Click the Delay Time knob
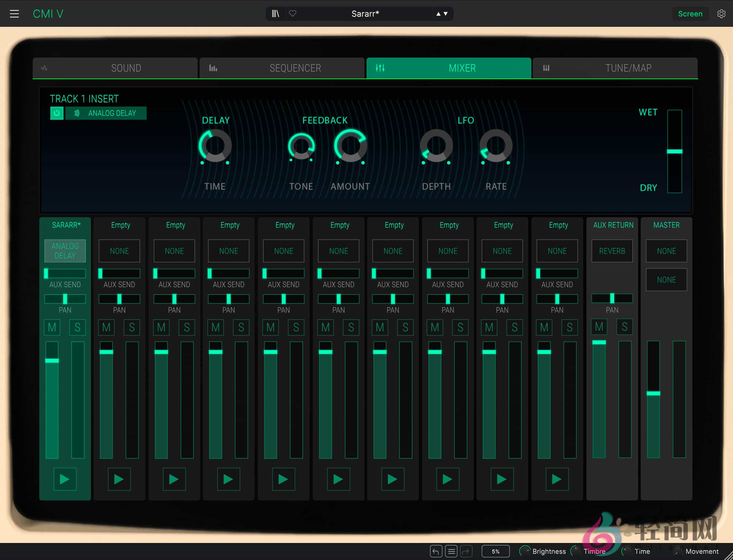Viewport: 733px width, 560px height. [x=215, y=146]
